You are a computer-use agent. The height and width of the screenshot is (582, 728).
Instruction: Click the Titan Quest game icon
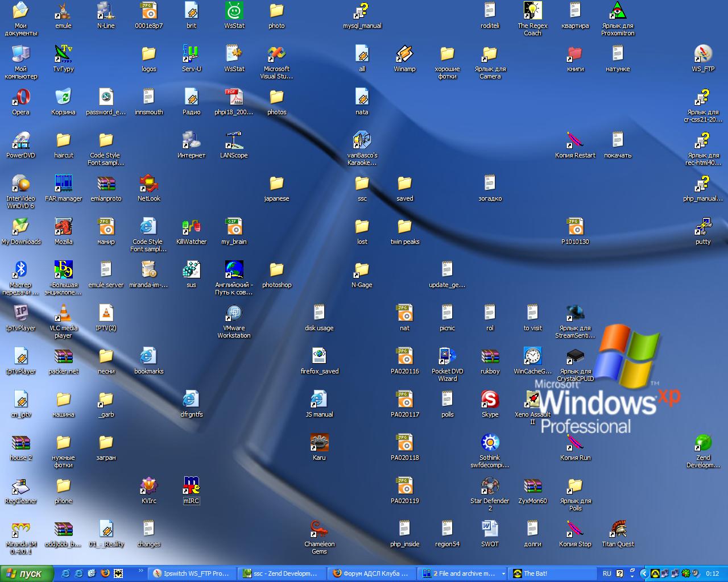click(618, 530)
